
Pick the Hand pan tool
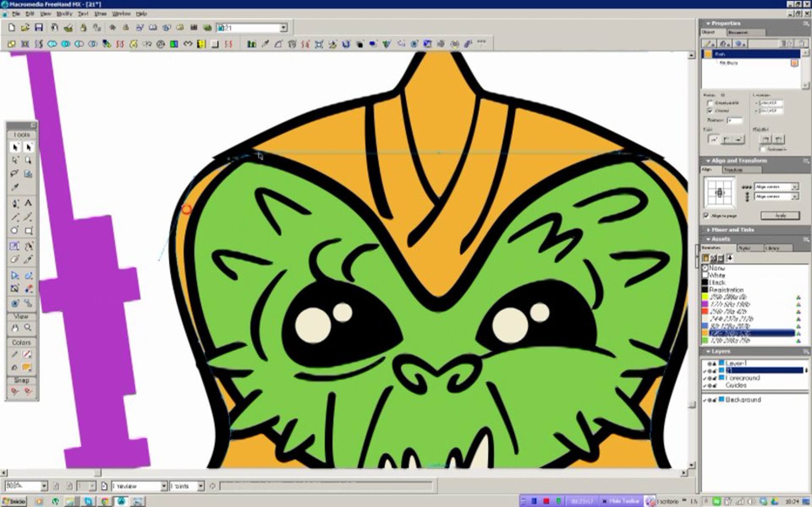click(x=15, y=328)
